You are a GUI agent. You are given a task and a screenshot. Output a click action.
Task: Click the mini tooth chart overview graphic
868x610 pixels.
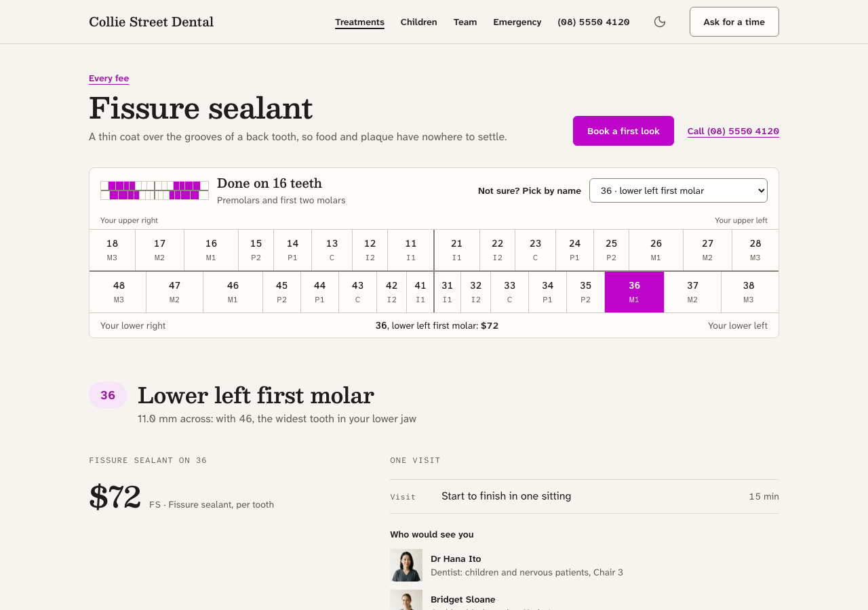point(155,190)
